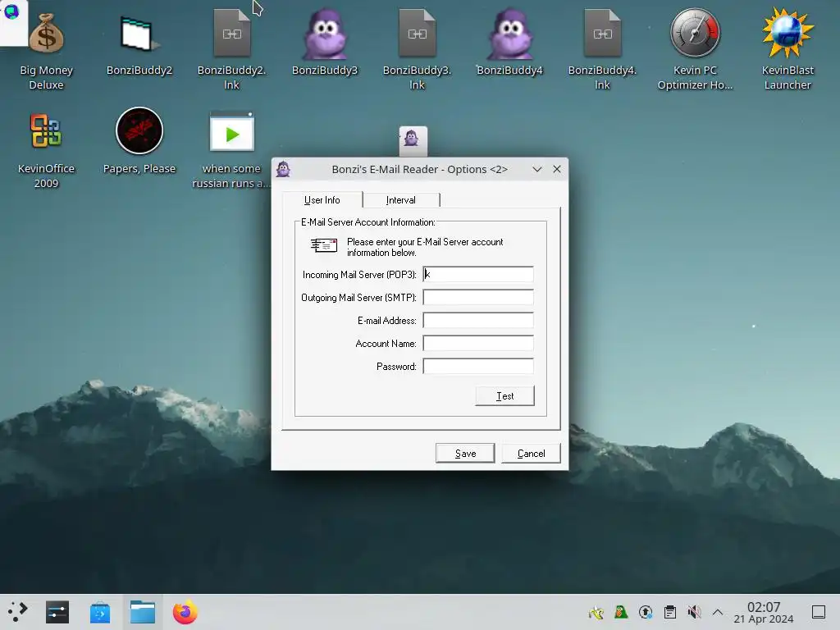
Task: Click the Save button
Action: [x=465, y=453]
